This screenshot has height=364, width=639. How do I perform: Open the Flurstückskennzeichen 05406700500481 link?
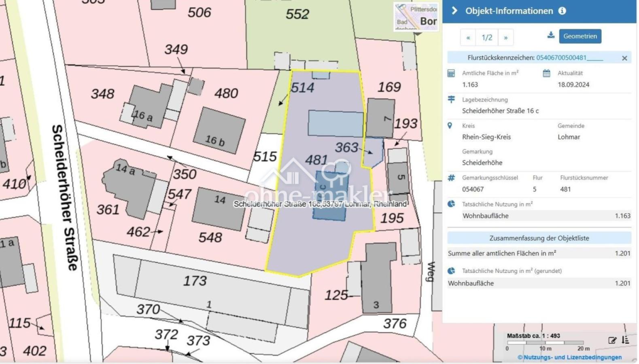pyautogui.click(x=569, y=57)
